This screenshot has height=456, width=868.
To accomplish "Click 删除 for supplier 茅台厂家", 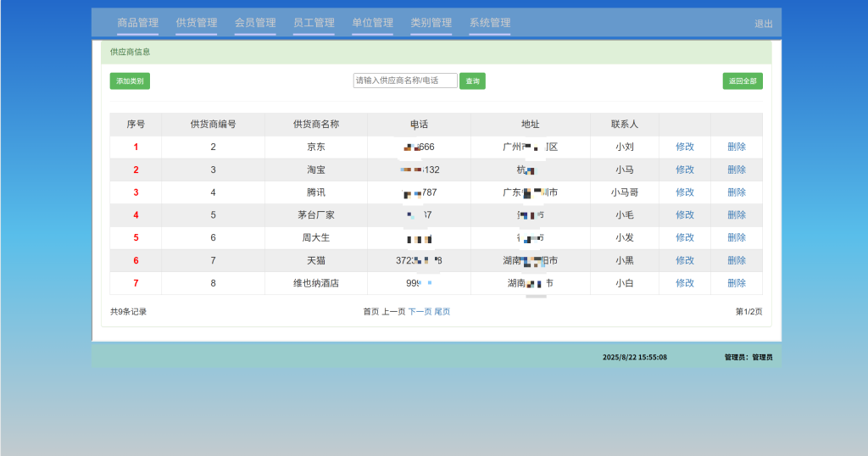I will click(737, 214).
